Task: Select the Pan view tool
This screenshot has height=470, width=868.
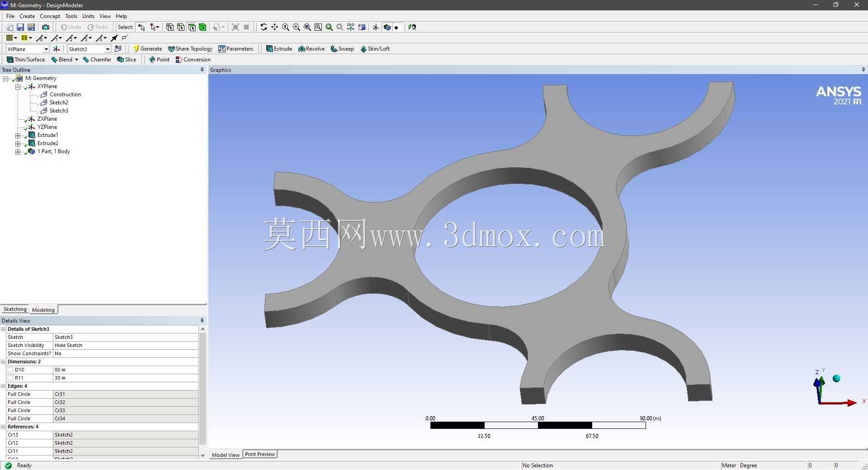Action: (x=274, y=27)
